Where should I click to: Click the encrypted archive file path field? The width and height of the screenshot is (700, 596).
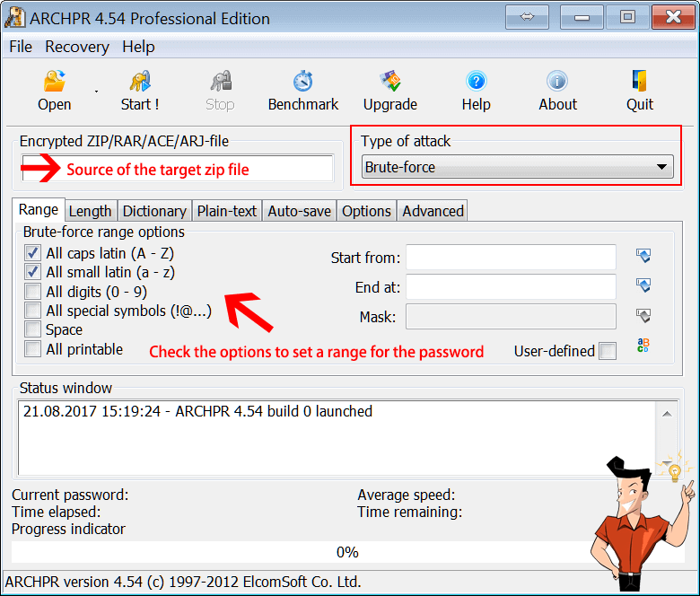[178, 169]
